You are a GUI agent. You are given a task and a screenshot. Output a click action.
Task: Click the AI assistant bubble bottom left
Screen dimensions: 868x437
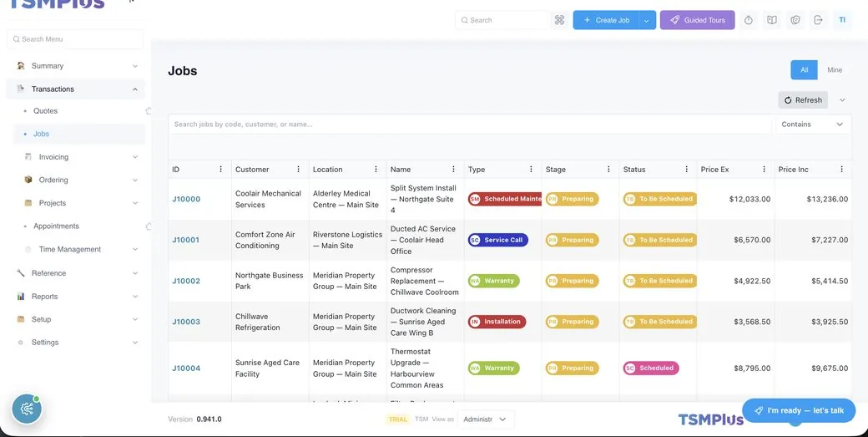click(27, 409)
